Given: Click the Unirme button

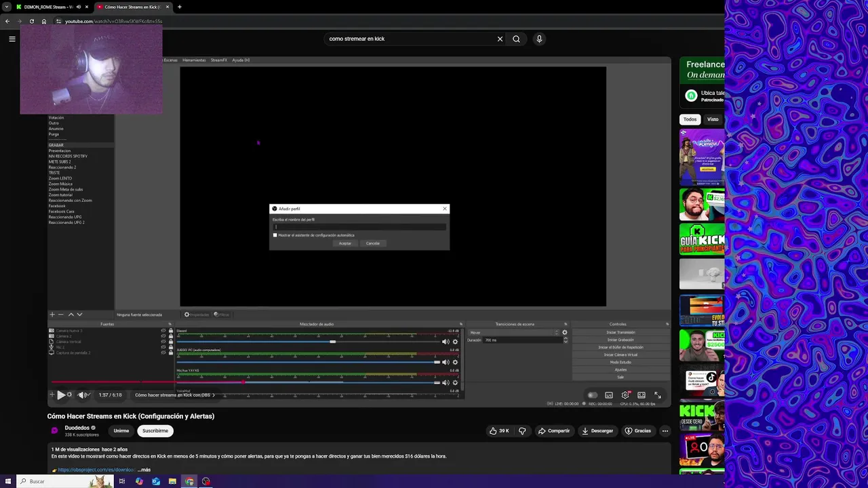Looking at the screenshot, I should [x=121, y=430].
